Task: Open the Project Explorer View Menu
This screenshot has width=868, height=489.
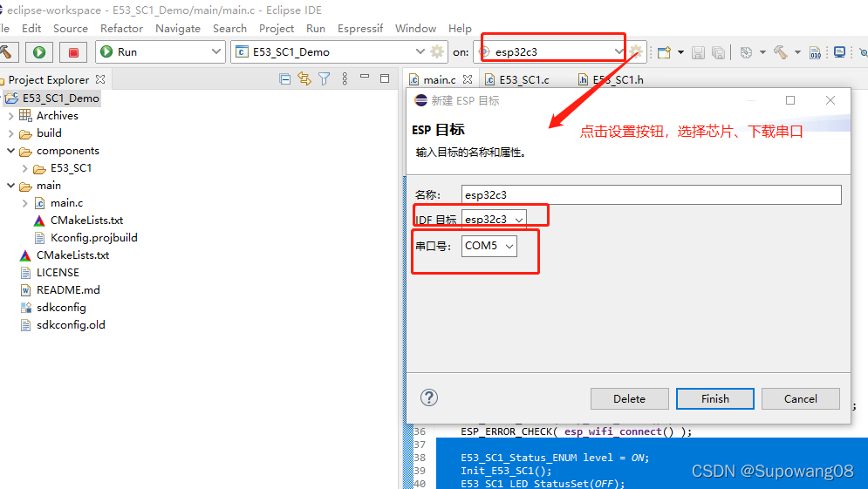Action: [x=345, y=79]
